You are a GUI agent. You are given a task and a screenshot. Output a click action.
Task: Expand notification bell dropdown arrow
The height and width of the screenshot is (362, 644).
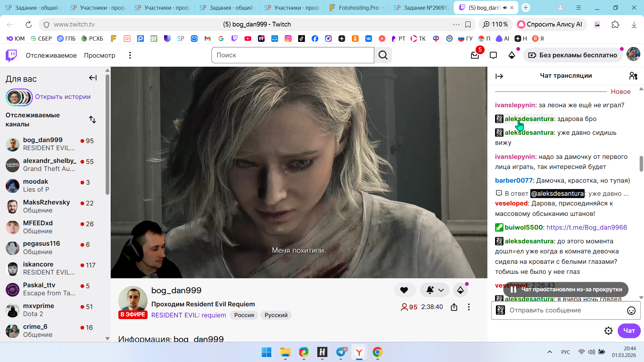coord(441,290)
